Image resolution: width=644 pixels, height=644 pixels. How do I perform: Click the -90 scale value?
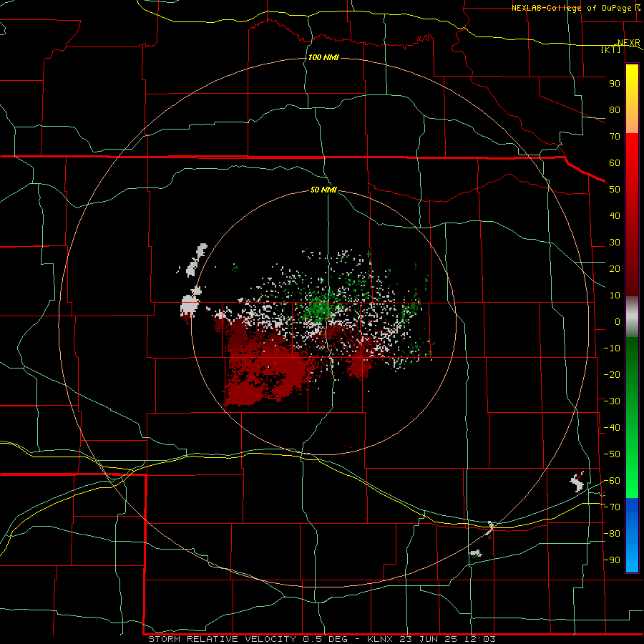click(x=613, y=560)
